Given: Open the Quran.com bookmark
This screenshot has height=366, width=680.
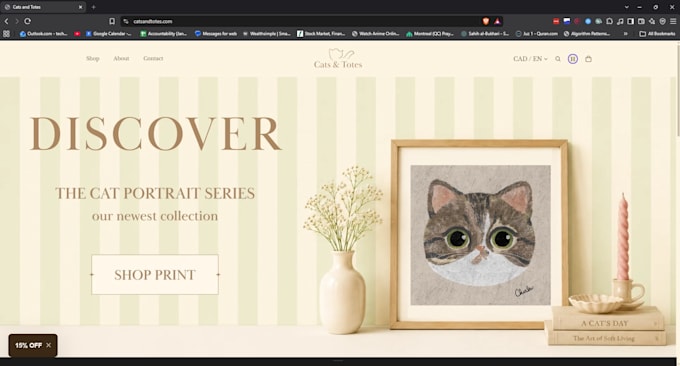Looking at the screenshot, I should pos(537,33).
